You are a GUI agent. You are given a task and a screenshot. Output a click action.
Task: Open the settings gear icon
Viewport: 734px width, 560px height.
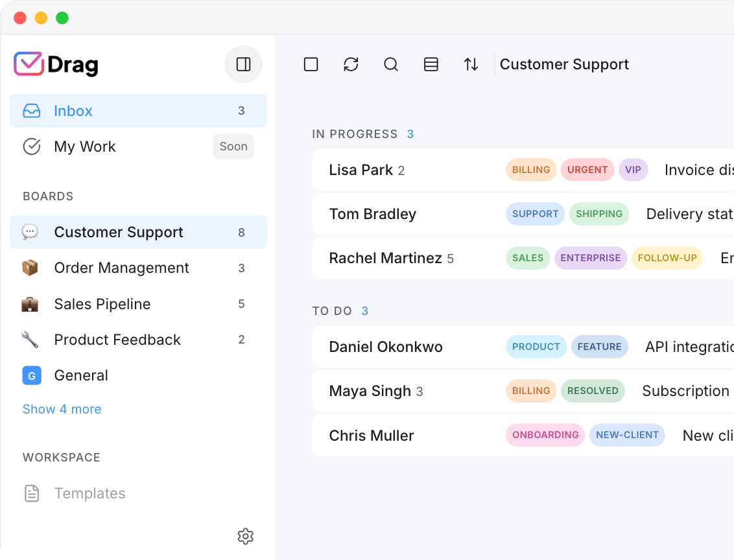(x=245, y=536)
